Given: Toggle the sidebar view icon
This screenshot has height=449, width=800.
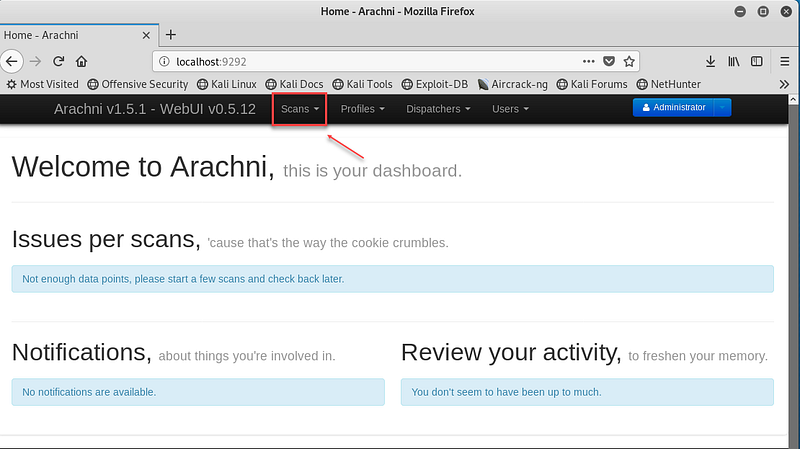Looking at the screenshot, I should 757,62.
